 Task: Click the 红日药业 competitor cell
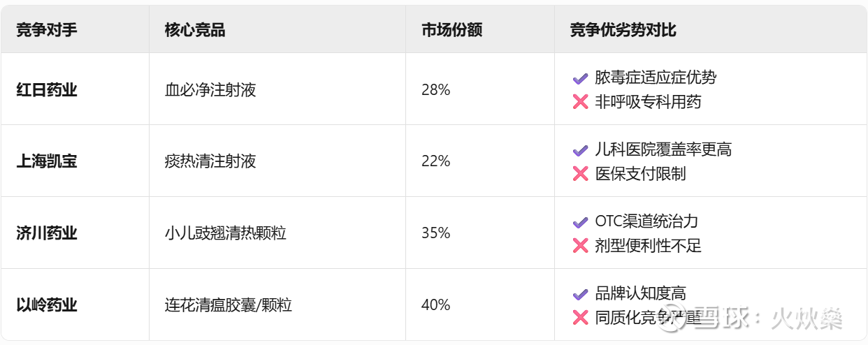tap(47, 90)
